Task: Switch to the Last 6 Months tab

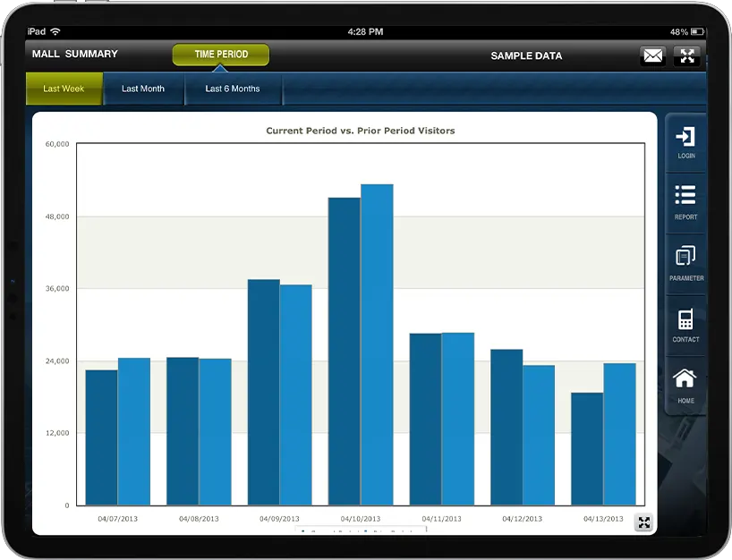Action: pos(233,89)
